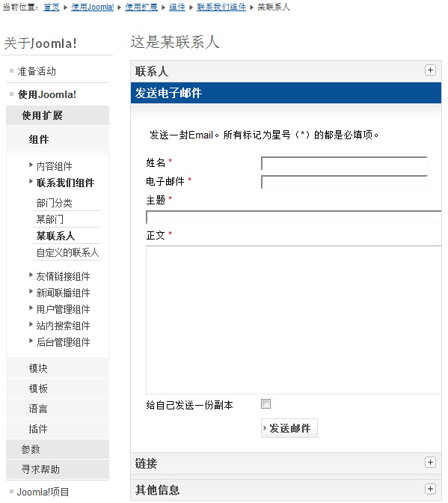Image resolution: width=448 pixels, height=503 pixels.
Task: Click into the 正文 message textarea
Action: pos(293,320)
